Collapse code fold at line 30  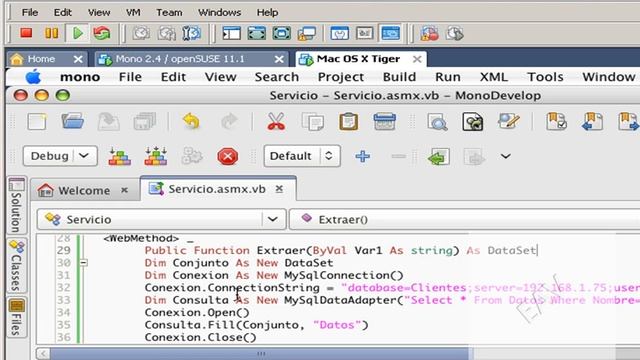(x=83, y=263)
